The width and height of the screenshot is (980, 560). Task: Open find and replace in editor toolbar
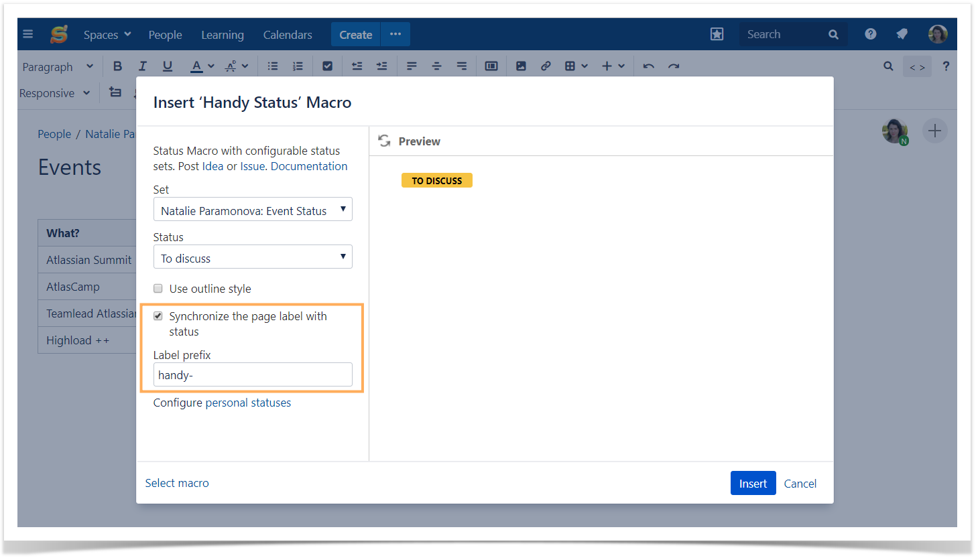(888, 66)
